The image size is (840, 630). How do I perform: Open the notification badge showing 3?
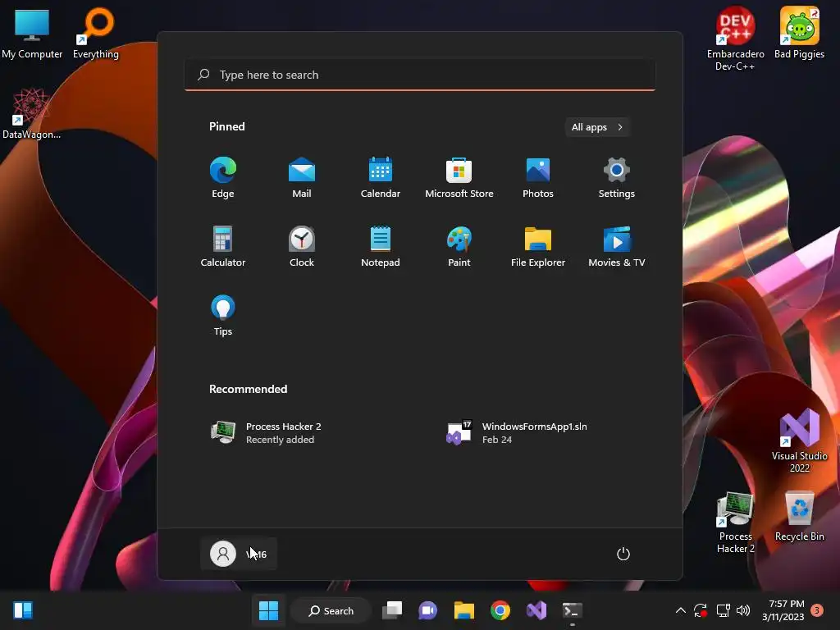(817, 610)
